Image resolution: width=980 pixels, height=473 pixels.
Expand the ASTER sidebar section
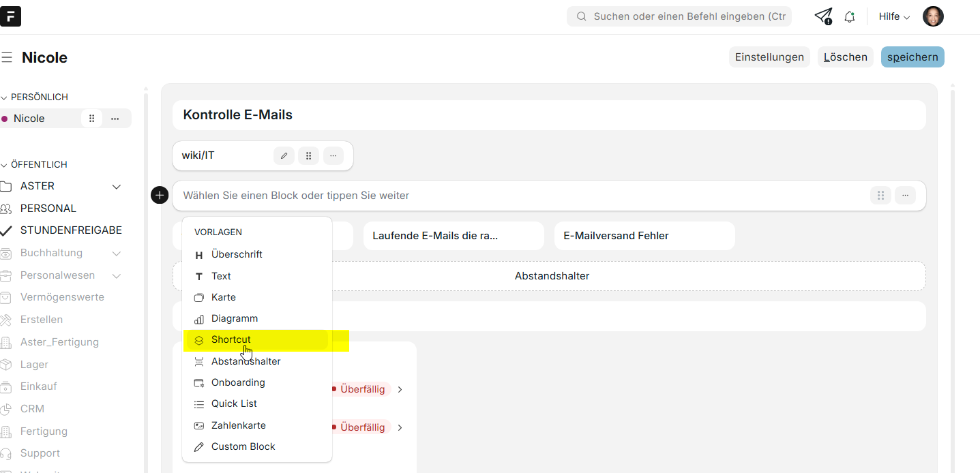[117, 187]
